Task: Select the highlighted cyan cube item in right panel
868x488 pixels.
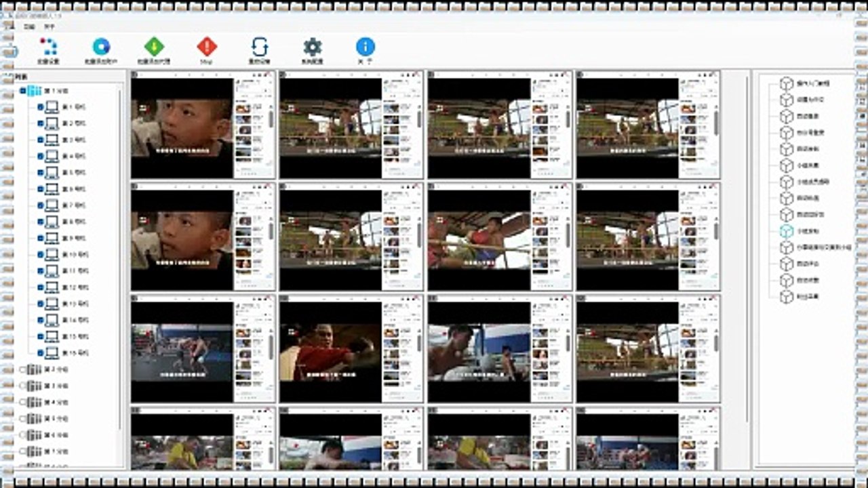Action: 786,231
